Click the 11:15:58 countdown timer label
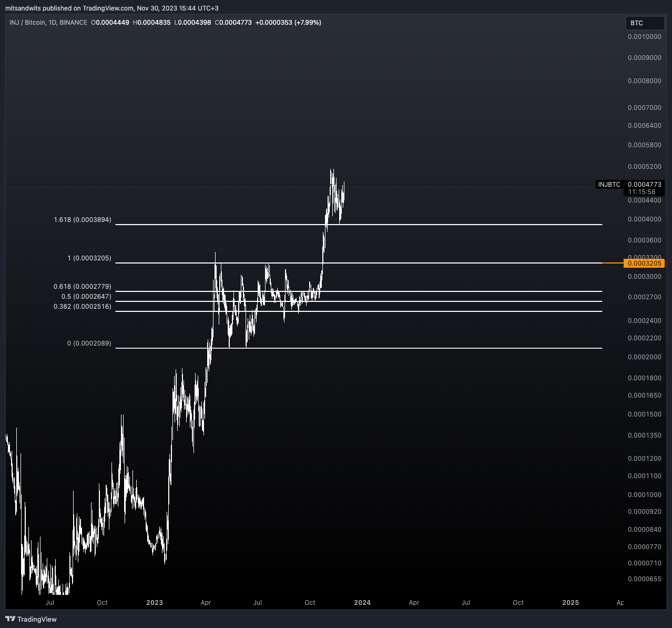672x628 pixels. point(642,192)
